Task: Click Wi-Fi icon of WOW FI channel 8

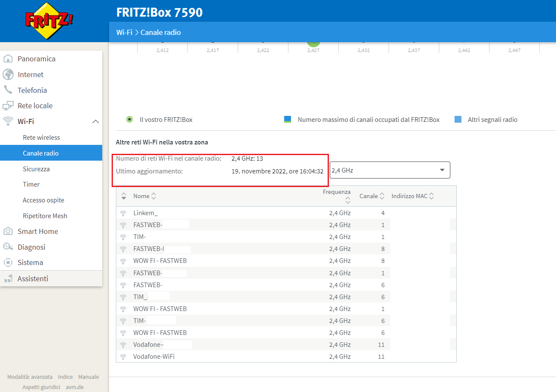Action: 123,261
